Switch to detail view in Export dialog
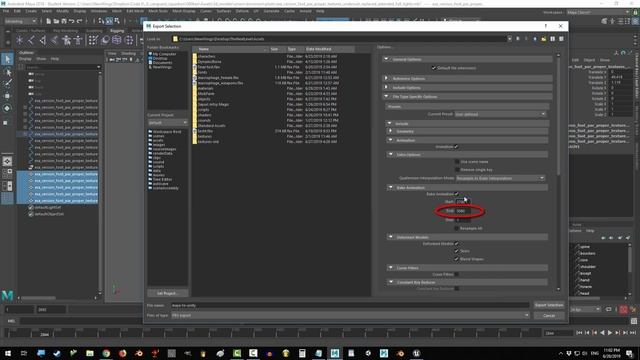Image resolution: width=640 pixels, height=360 pixels. click(562, 39)
